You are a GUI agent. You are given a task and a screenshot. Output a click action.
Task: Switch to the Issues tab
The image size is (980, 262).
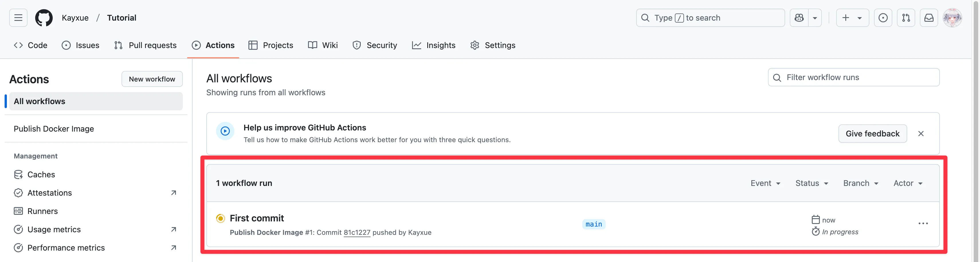(80, 45)
